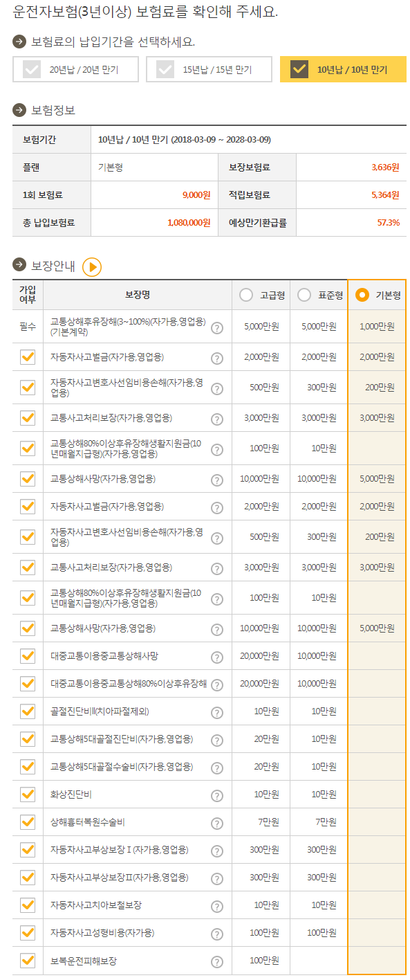410x980 pixels.
Task: Click the 예상만기환급률 57.3% value
Action: pos(388,223)
